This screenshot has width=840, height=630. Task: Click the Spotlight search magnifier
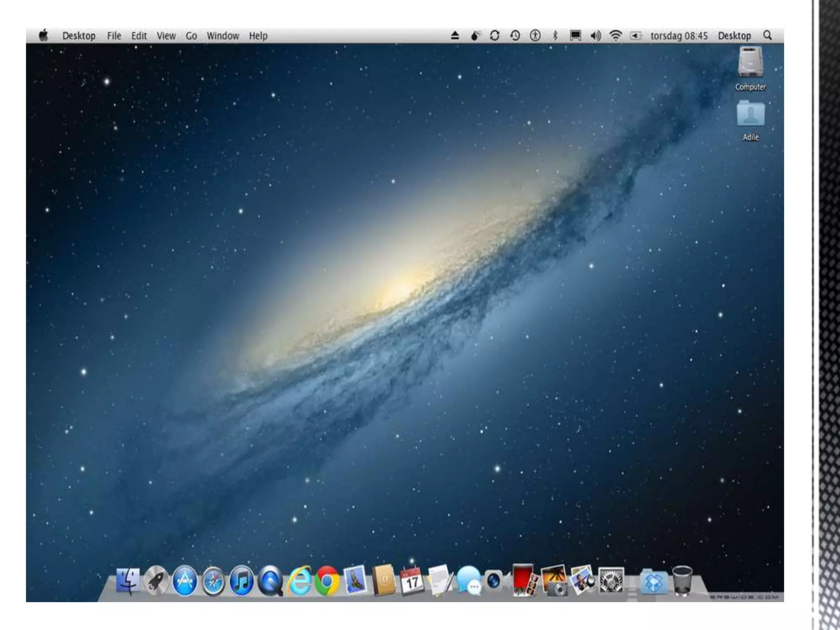(x=767, y=36)
